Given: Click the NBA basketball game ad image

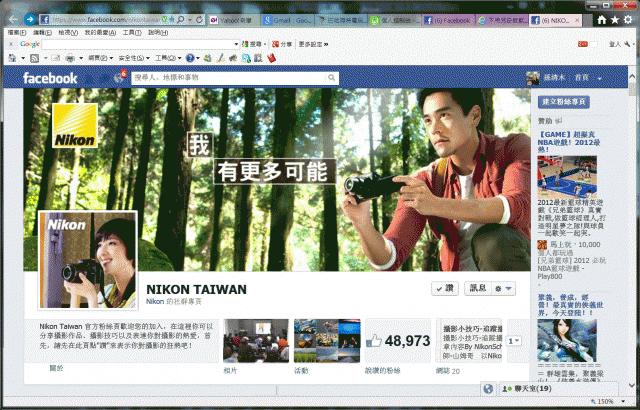Looking at the screenshot, I should [567, 177].
